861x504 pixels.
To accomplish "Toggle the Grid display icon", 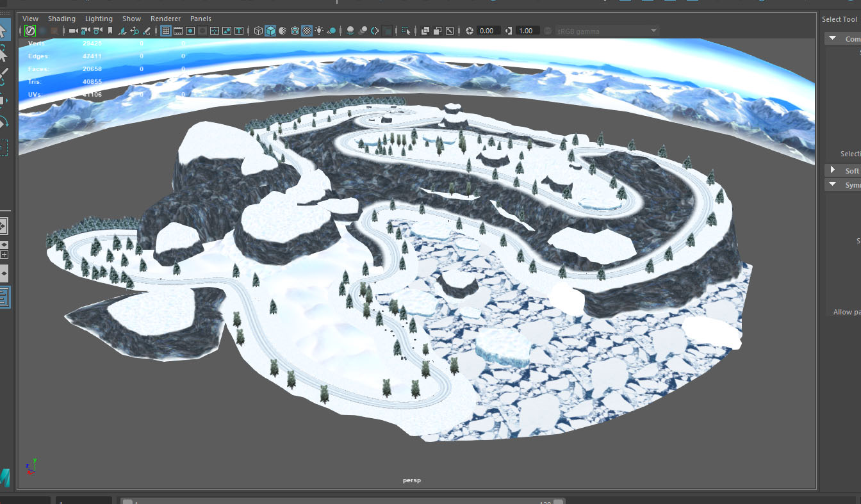I will click(165, 31).
